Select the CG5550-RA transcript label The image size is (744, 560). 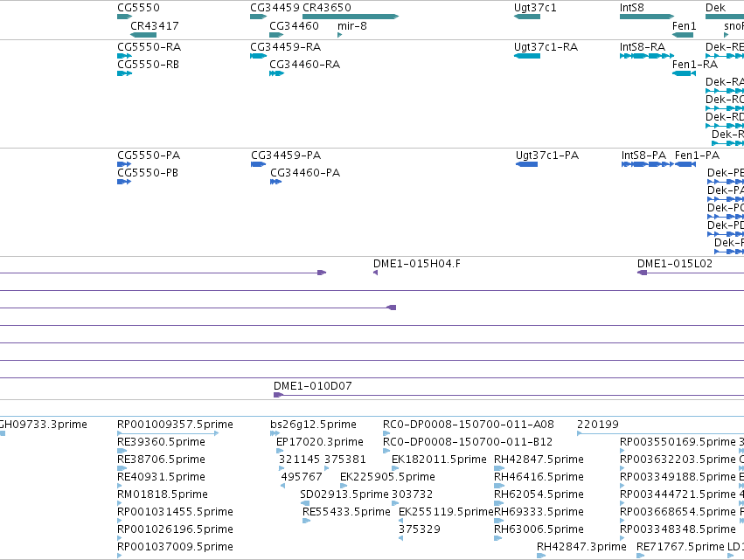pos(149,47)
